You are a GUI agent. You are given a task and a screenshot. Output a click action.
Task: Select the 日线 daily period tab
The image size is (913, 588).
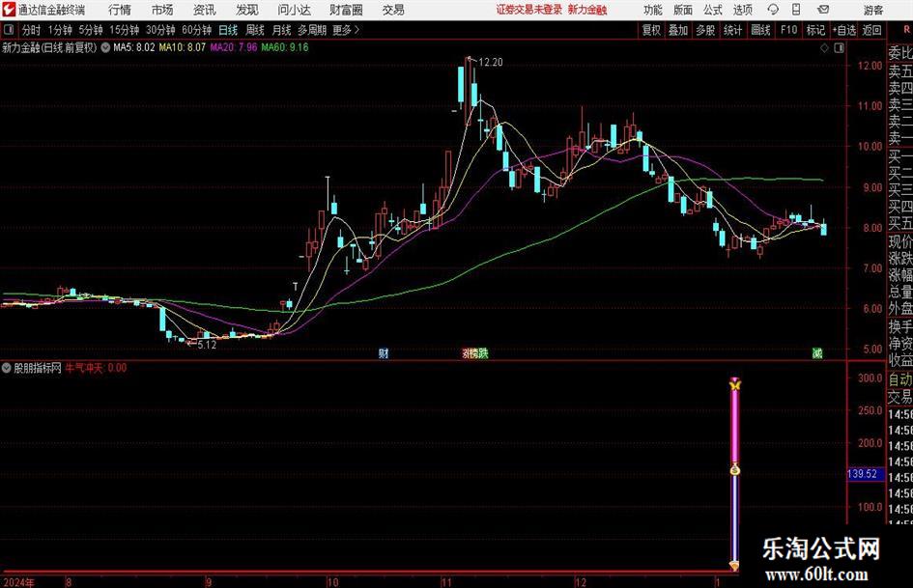228,30
